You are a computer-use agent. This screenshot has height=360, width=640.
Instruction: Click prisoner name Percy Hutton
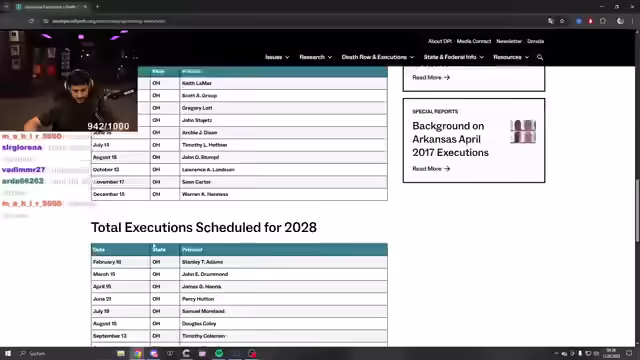tap(198, 299)
